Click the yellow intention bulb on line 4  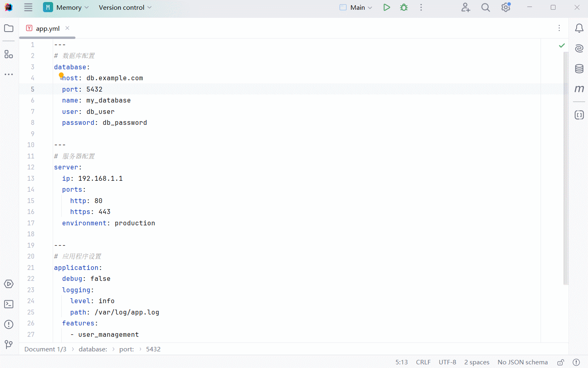(61, 75)
